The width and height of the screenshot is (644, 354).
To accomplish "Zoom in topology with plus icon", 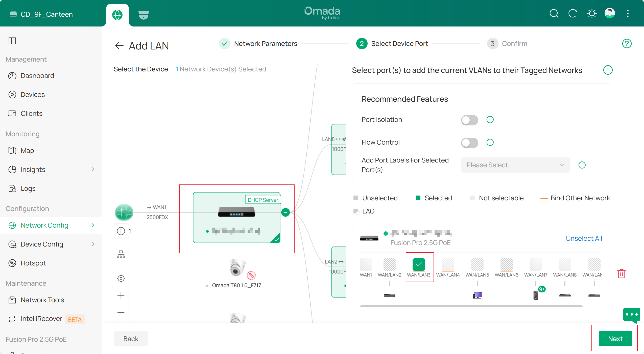I will point(121,295).
